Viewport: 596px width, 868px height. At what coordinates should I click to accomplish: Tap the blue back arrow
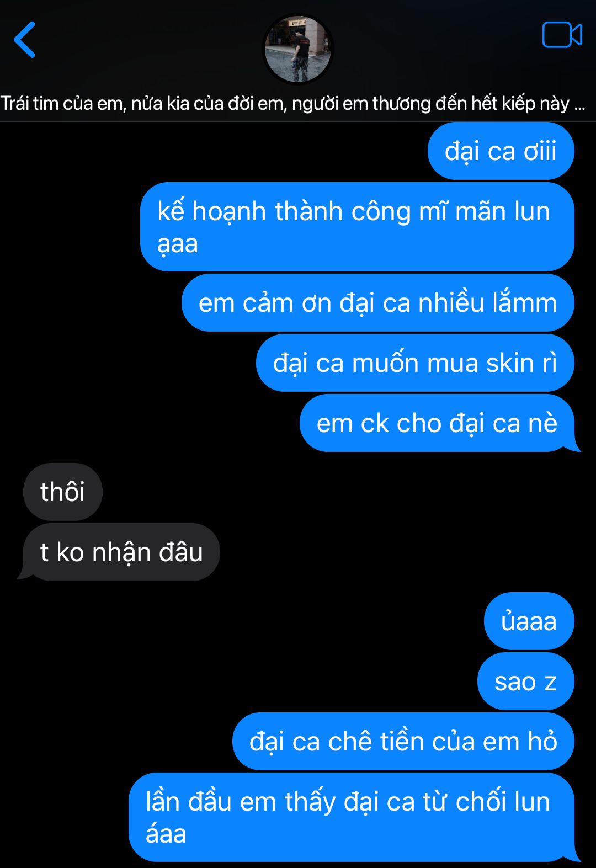[x=25, y=40]
